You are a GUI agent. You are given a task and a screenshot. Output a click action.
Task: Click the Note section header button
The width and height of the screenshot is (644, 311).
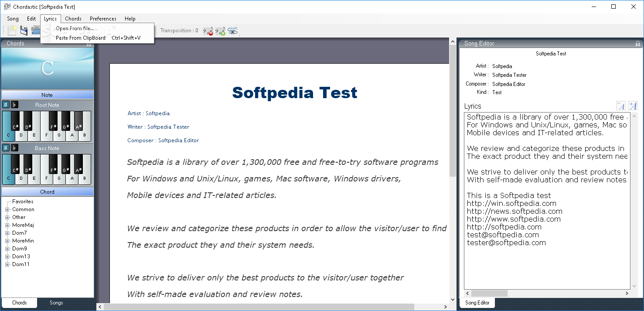click(47, 95)
